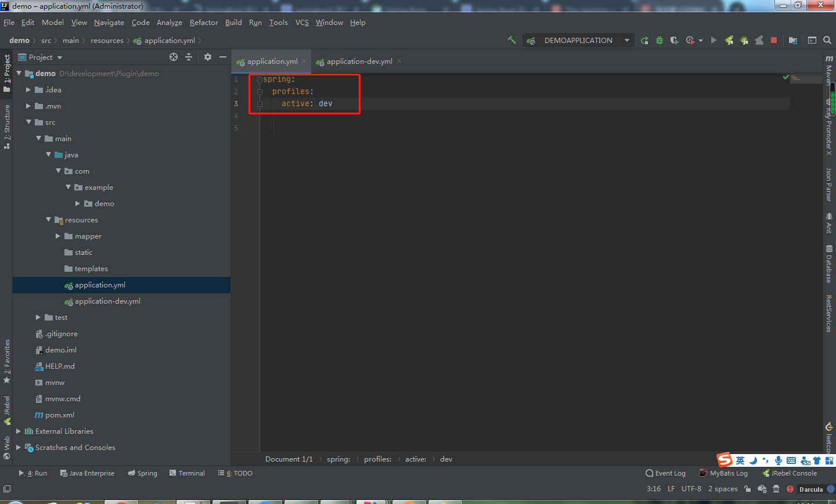The height and width of the screenshot is (504, 836).
Task: Open Project panel settings gear
Action: [x=208, y=57]
